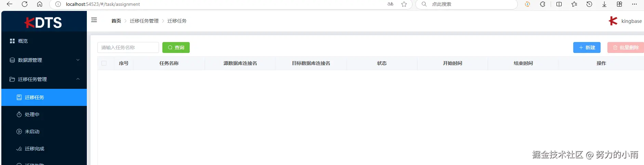
Task: Click 迁移任务 breadcrumb text
Action: pyautogui.click(x=177, y=21)
